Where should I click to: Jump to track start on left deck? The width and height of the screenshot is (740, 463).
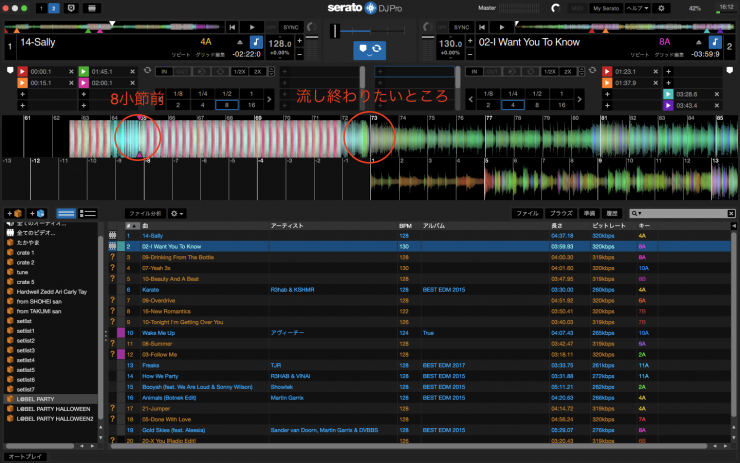(232, 27)
